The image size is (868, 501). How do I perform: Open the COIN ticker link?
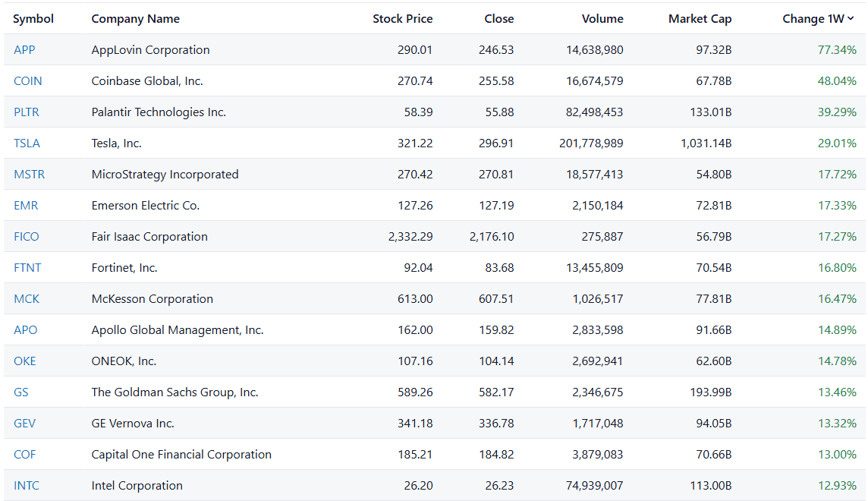coord(28,81)
